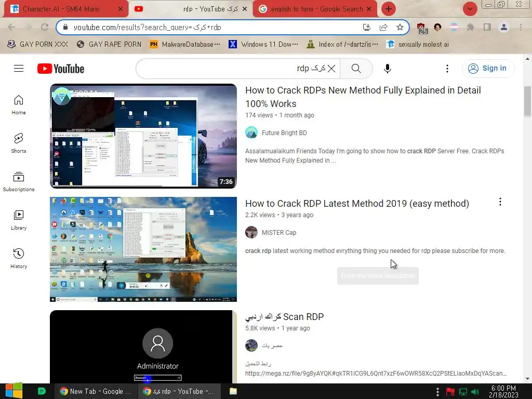Open the Extensions puzzle piece icon
Screen dimensions: 532x399
470,27
